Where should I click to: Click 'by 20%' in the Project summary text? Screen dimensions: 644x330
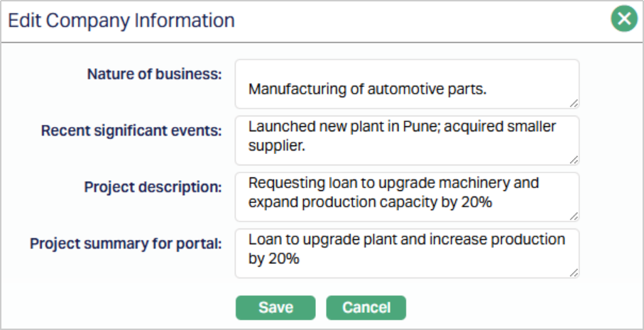(x=274, y=259)
